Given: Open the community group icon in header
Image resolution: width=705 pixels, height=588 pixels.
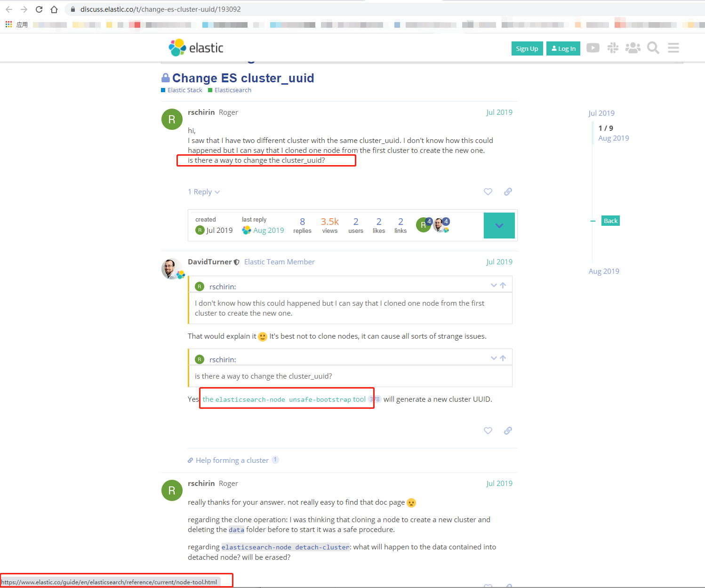Looking at the screenshot, I should 633,48.
